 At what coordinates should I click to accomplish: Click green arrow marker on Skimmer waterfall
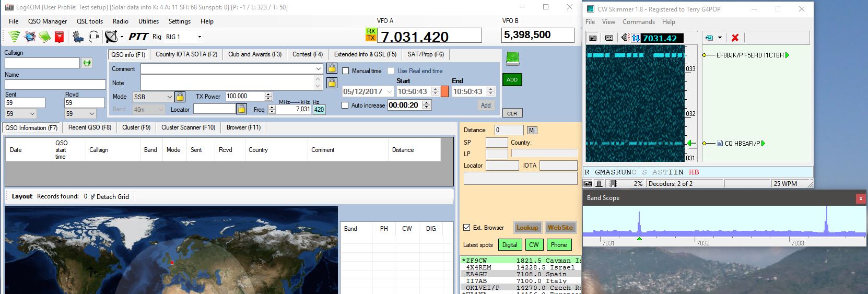[x=691, y=143]
